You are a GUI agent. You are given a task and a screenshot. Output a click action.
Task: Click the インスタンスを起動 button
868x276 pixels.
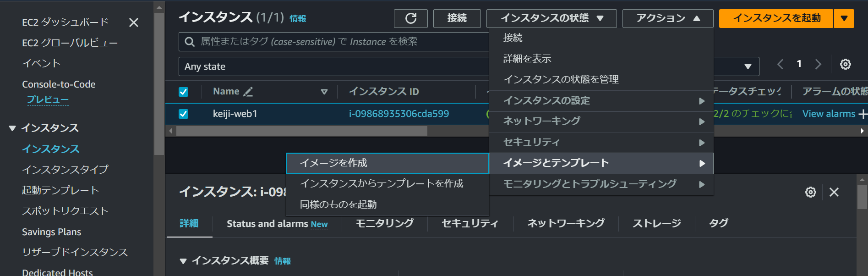776,18
